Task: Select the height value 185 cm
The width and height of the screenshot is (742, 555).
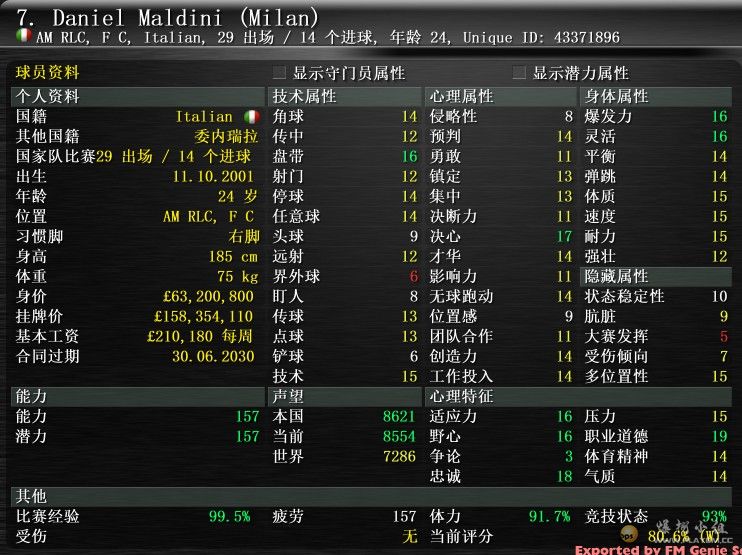Action: pyautogui.click(x=233, y=256)
